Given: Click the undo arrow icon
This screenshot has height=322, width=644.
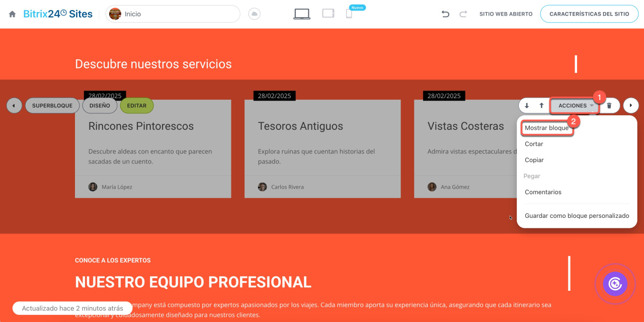Looking at the screenshot, I should click(x=445, y=14).
